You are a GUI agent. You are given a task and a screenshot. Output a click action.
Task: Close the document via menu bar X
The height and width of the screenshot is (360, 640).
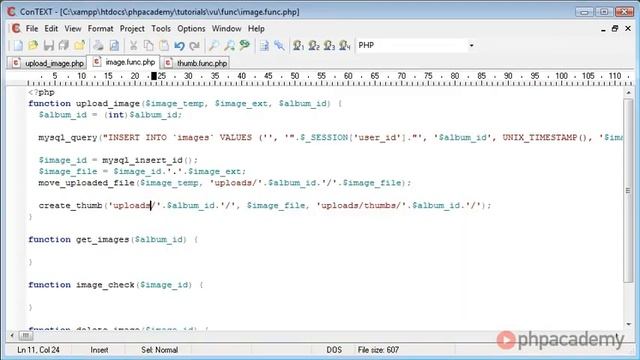pos(628,29)
